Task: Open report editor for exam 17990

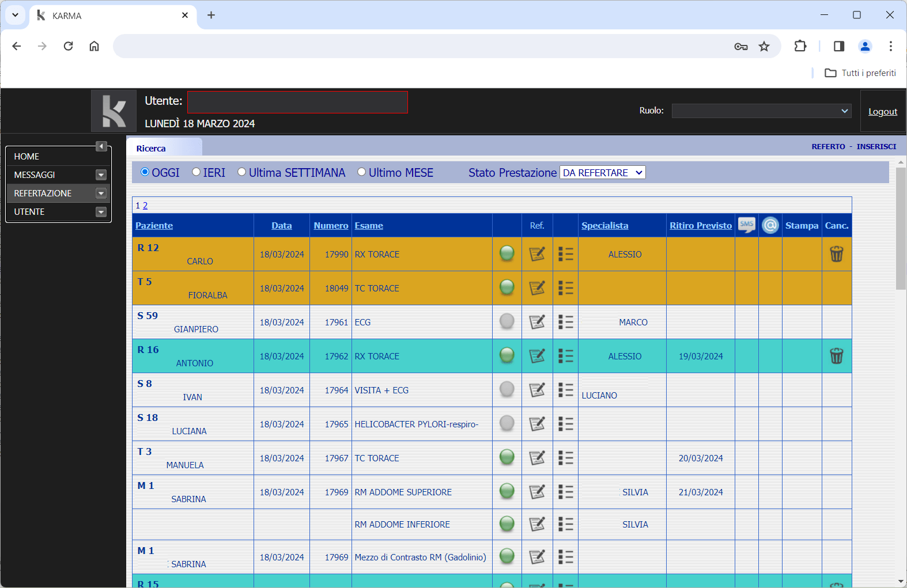Action: tap(537, 254)
